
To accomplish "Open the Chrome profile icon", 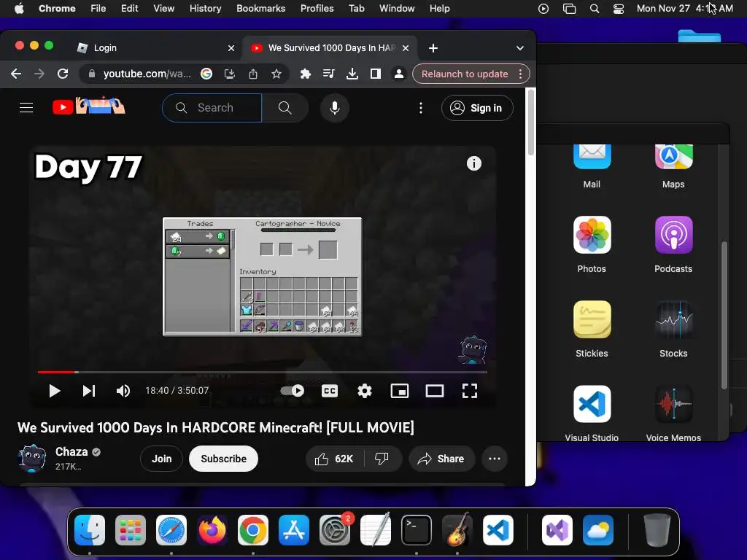I will tap(399, 74).
